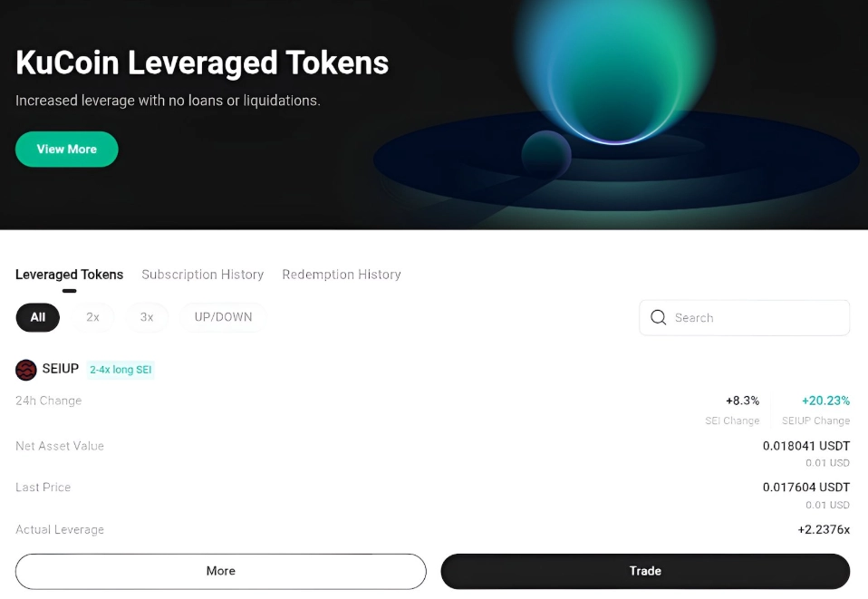Click the Last Price 0.017604 USDT value
This screenshot has height=599, width=868.
[806, 487]
